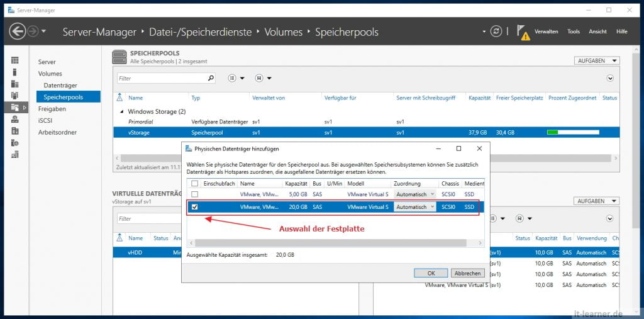Open the physical disks AUFGABEN dropdown
This screenshot has width=644, height=319.
[x=597, y=201]
